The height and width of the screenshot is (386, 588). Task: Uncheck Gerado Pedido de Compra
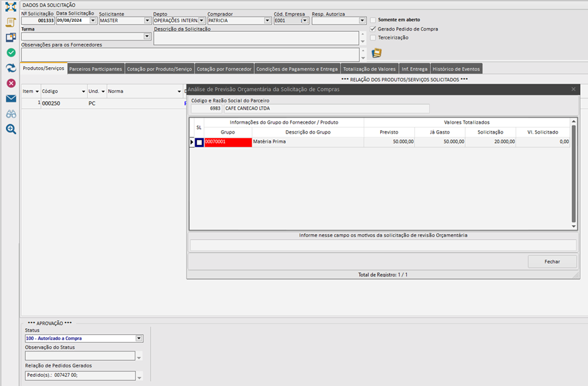373,29
